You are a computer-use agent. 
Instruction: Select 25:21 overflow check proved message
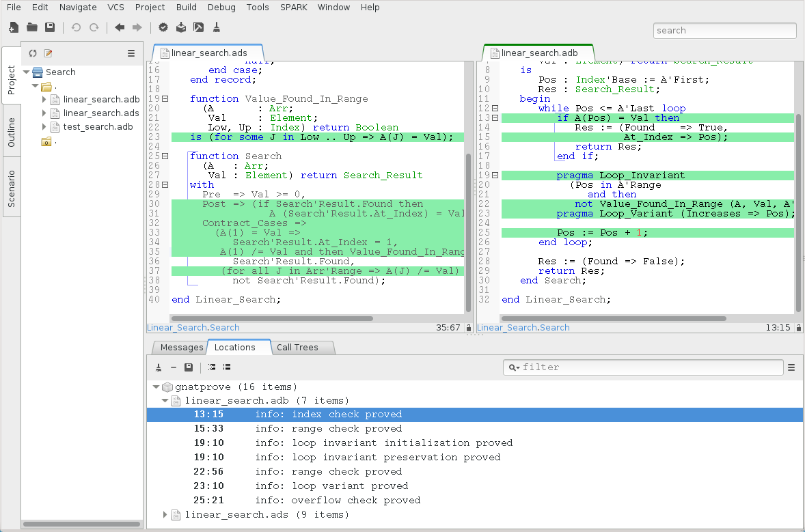(474, 500)
